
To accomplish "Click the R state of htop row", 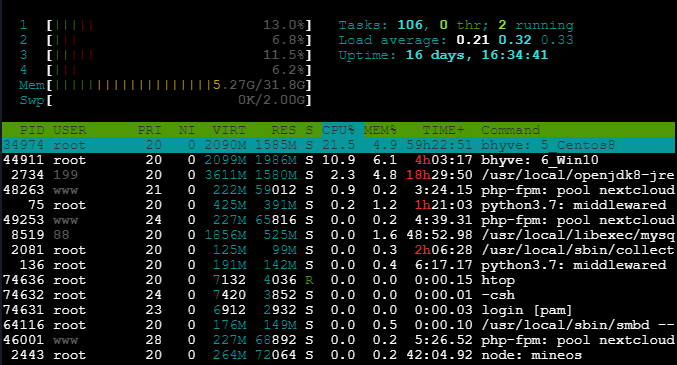I will pyautogui.click(x=309, y=280).
